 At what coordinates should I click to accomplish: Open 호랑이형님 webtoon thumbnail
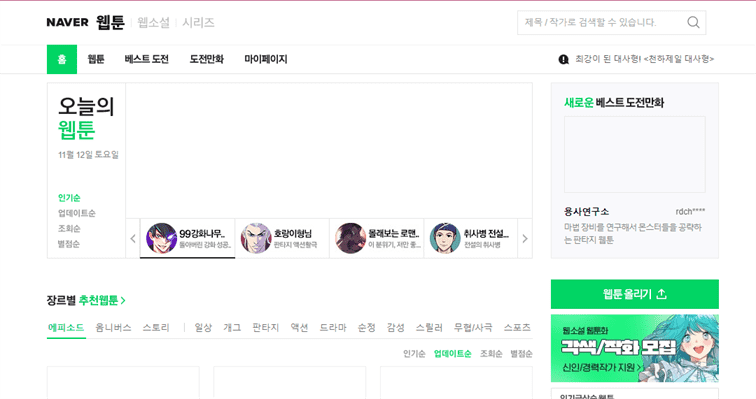(x=256, y=238)
